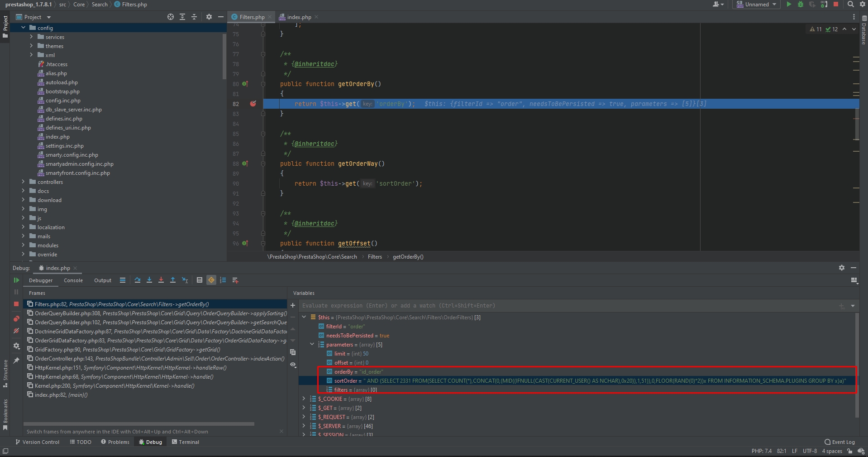Toggle Listen for PHP Debug Connections
The height and width of the screenshot is (457, 868).
click(824, 4)
